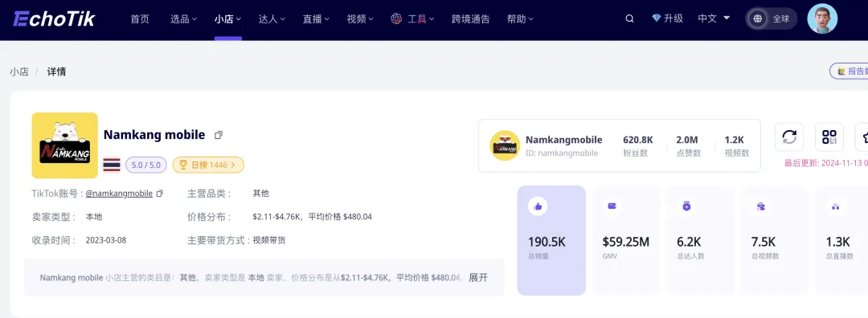Open the search magnifier icon
868x318 pixels.
tap(629, 18)
